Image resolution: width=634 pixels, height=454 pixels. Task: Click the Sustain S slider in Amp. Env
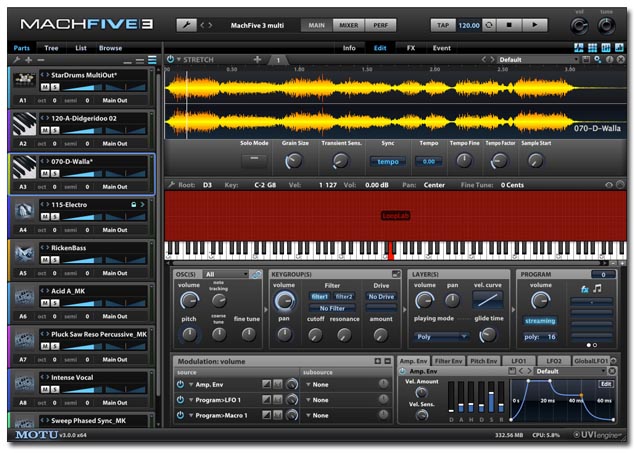[x=491, y=397]
